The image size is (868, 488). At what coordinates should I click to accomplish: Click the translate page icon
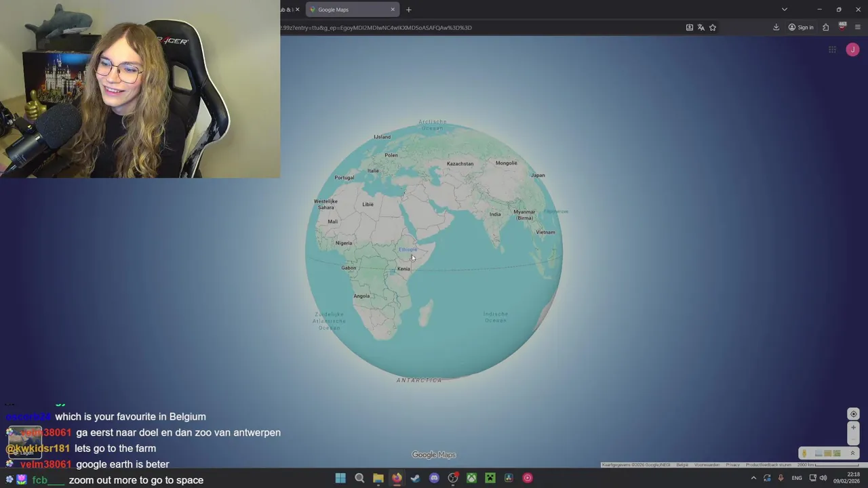tap(701, 28)
